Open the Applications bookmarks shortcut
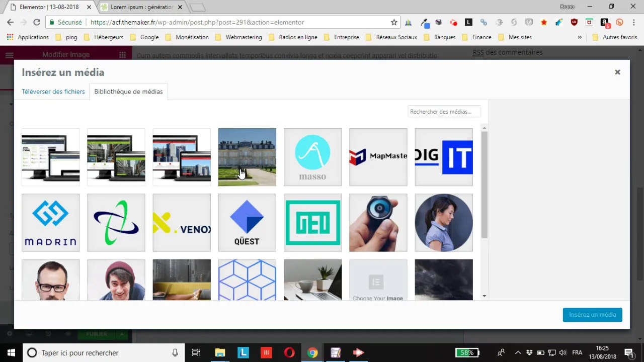This screenshot has width=644, height=362. [28, 37]
